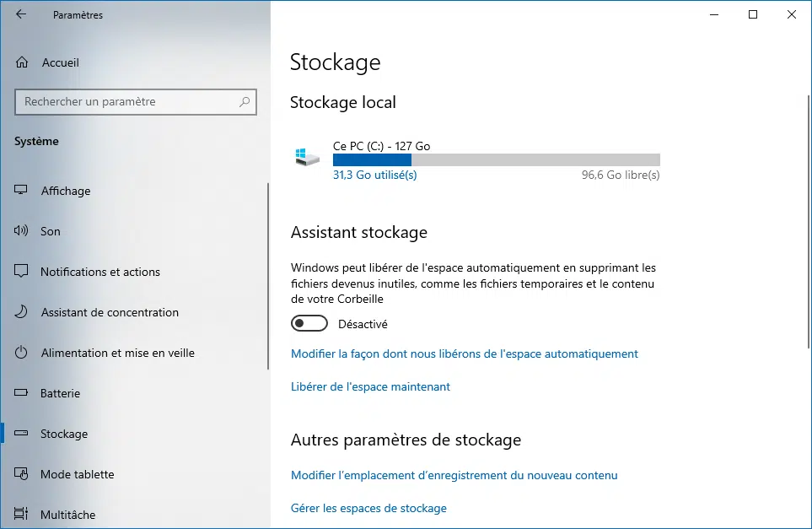Open 'Libérer de l'espace maintenant' link
Screen dimensions: 812x529
pos(370,386)
